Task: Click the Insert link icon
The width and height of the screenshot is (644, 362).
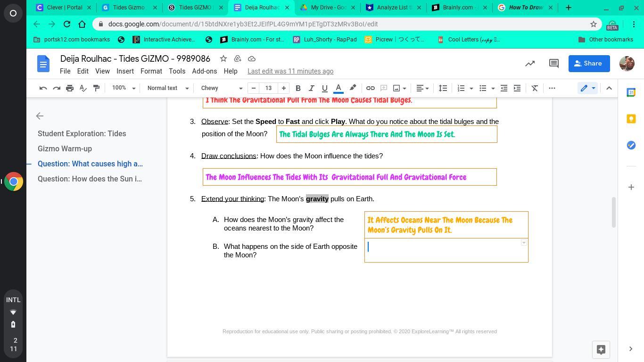Action: (x=371, y=88)
